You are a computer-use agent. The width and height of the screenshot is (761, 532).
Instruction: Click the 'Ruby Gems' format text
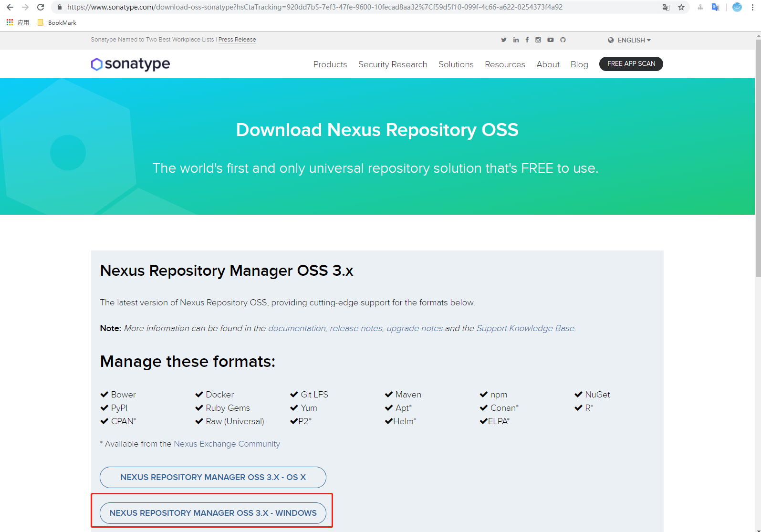pyautogui.click(x=228, y=408)
